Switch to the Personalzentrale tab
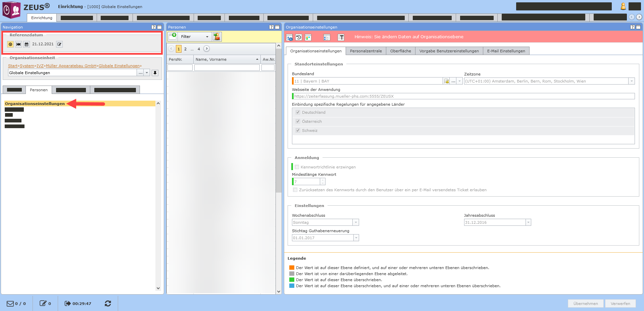Viewport: 644px width, 311px height. tap(365, 51)
